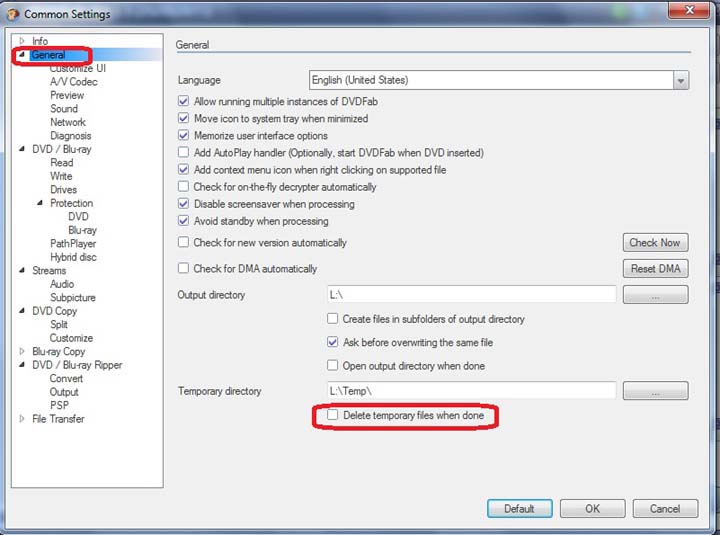Enable Add AutoPlay handler option
The height and width of the screenshot is (535, 720).
click(x=183, y=152)
